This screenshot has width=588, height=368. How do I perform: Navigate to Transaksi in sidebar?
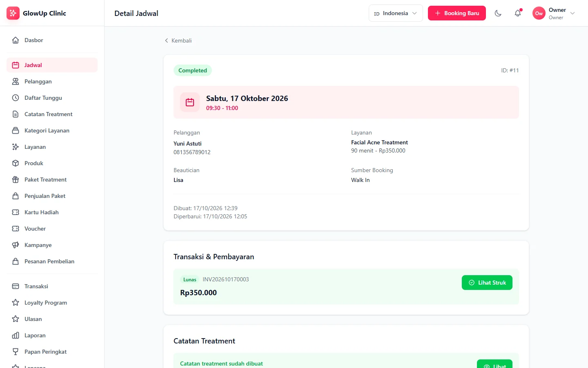point(52,286)
